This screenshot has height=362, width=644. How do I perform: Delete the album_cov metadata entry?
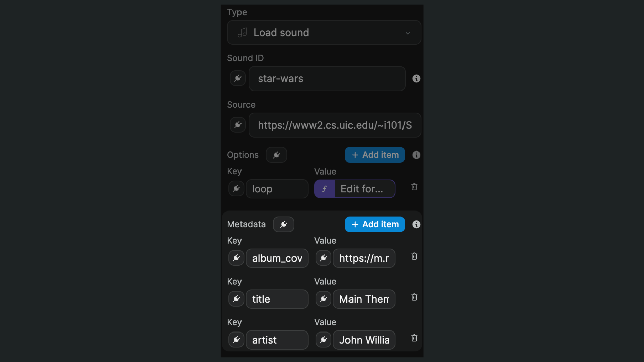(x=414, y=256)
